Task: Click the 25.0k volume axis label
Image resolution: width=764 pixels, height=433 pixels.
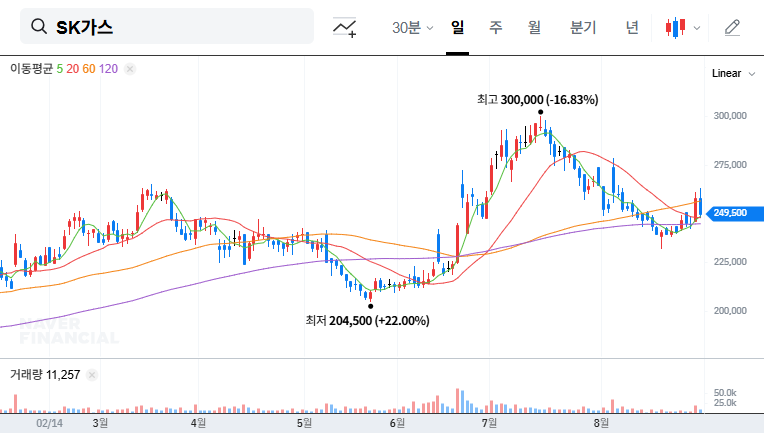Action: (x=725, y=403)
